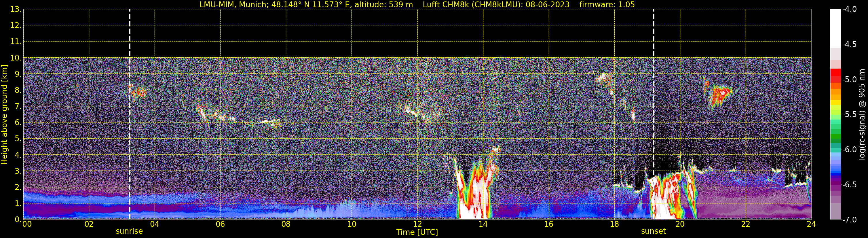
Task: Click the time axis tick label '16'
Action: (549, 224)
